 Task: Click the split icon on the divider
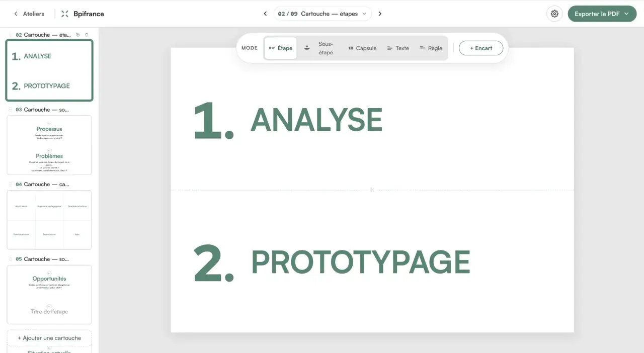(x=372, y=190)
